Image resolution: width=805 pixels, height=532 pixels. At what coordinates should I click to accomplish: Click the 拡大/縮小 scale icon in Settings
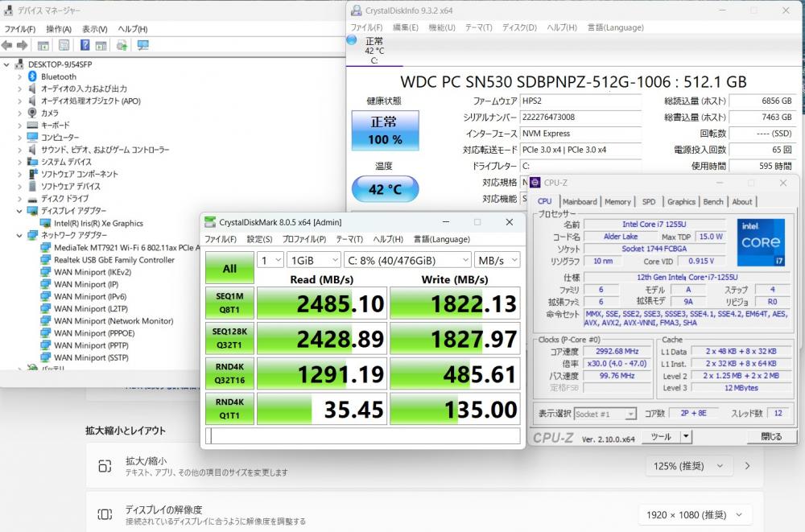pyautogui.click(x=105, y=466)
